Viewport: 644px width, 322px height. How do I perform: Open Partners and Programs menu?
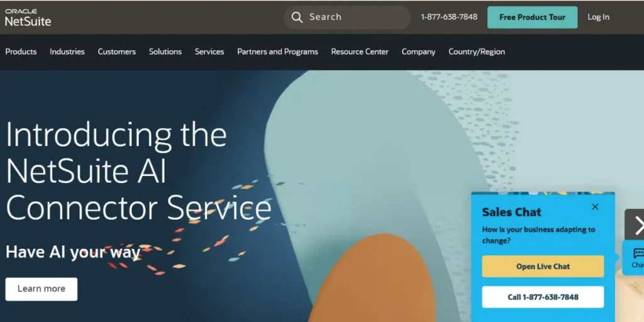[x=277, y=52]
